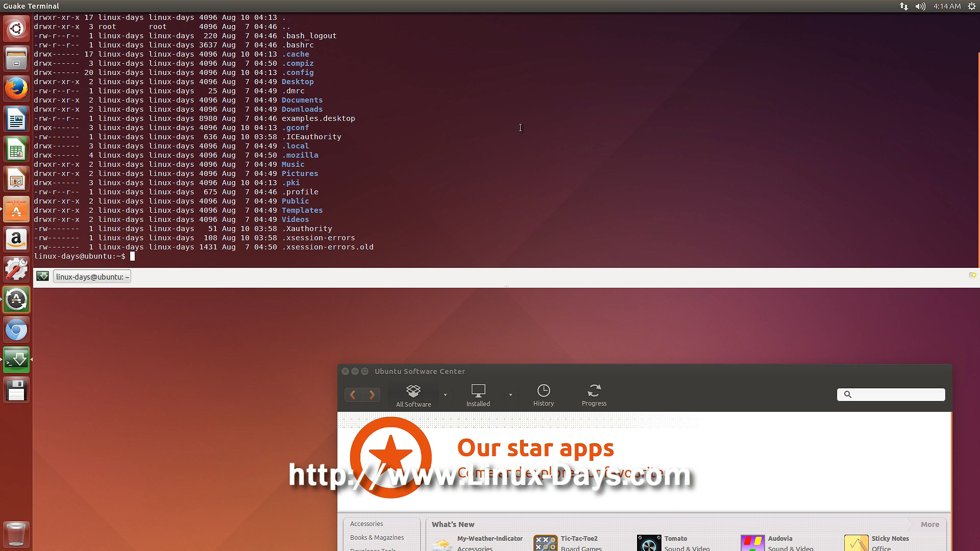Open system session gear menu

coord(972,6)
